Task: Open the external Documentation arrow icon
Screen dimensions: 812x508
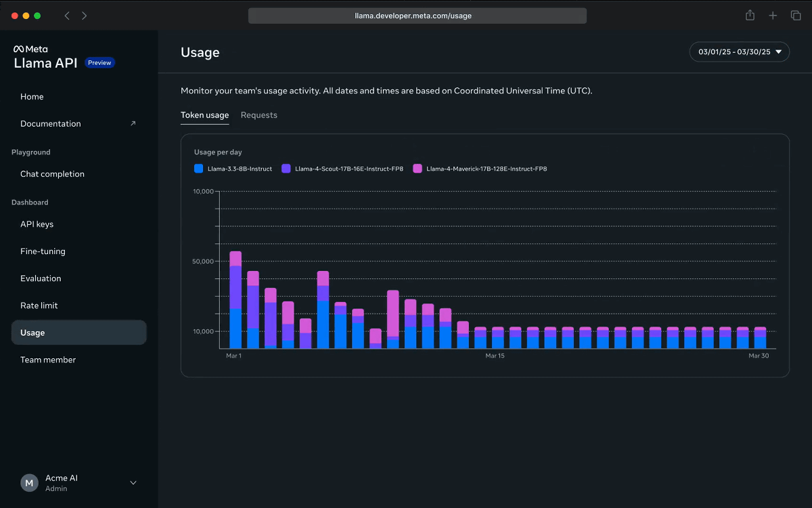Action: (133, 123)
